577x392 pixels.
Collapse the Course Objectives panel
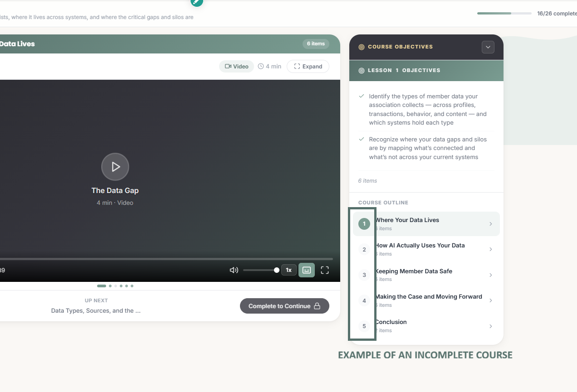(488, 47)
